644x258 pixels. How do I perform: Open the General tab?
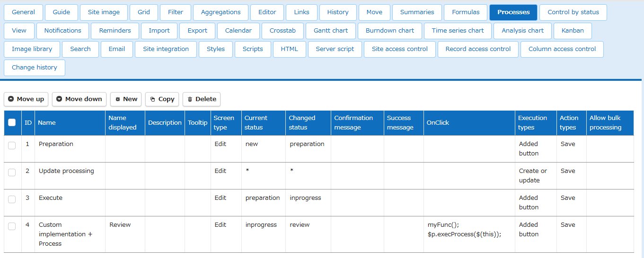coord(24,12)
